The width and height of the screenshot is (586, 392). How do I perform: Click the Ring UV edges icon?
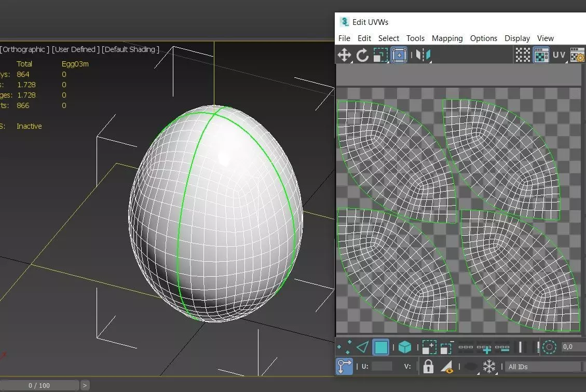[x=520, y=347]
